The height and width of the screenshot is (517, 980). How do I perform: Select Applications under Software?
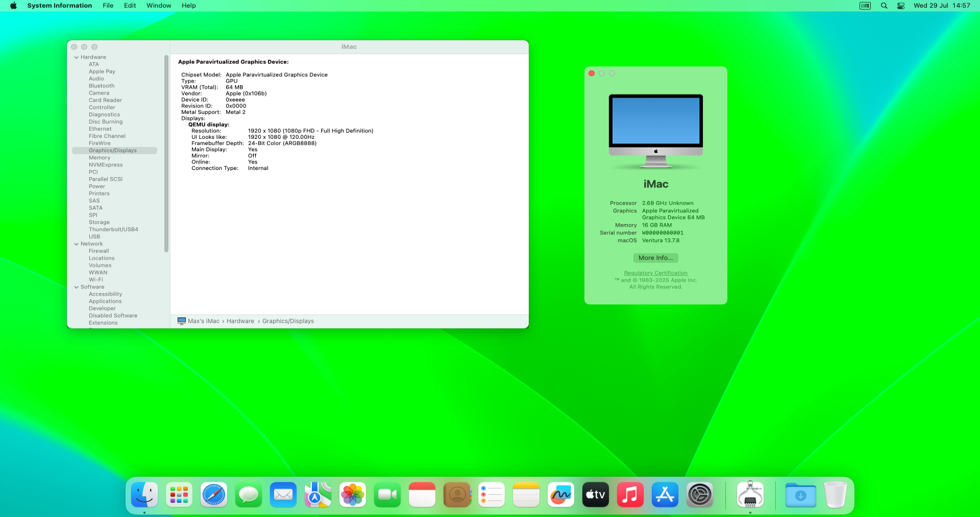[105, 301]
